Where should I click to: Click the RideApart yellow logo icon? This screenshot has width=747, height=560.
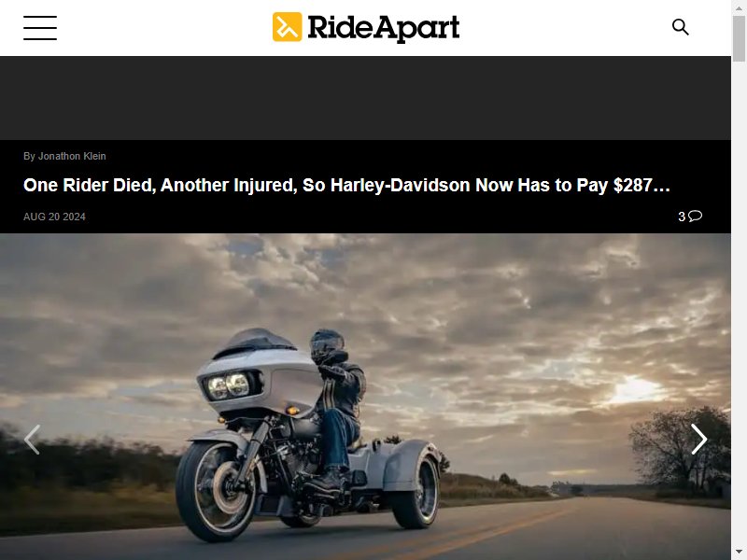287,27
